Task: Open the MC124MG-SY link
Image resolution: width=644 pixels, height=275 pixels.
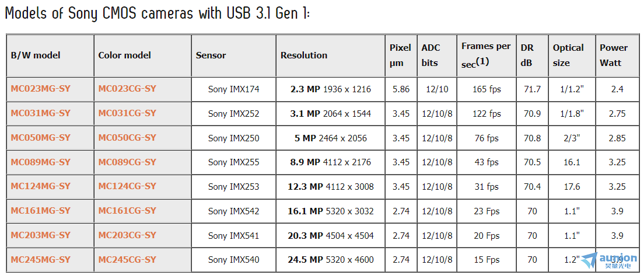Action: point(41,186)
